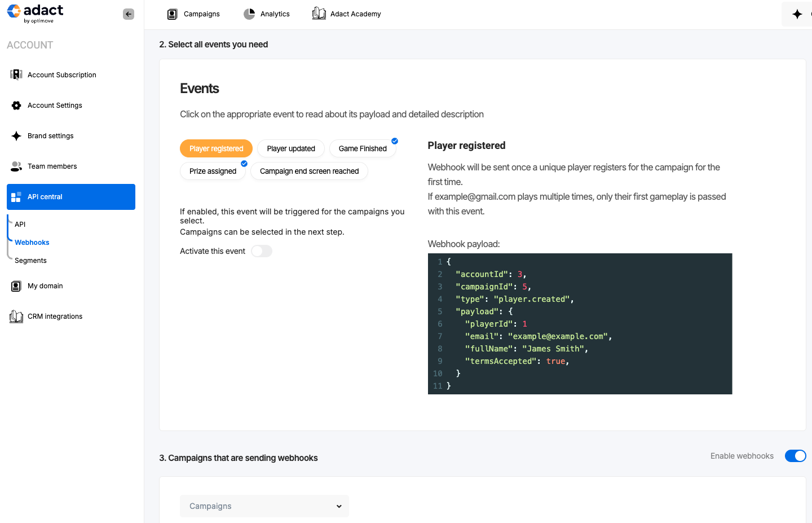This screenshot has height=523, width=812.
Task: Select the Prize assigned event
Action: (213, 171)
